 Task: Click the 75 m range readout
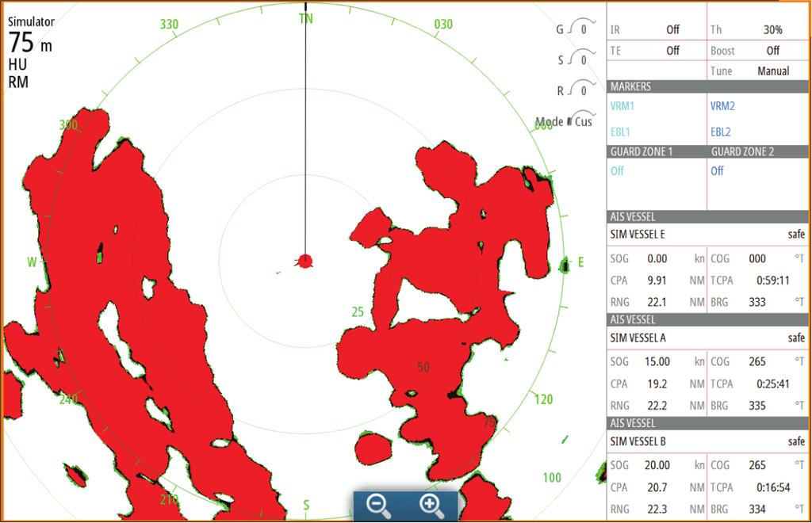30,43
